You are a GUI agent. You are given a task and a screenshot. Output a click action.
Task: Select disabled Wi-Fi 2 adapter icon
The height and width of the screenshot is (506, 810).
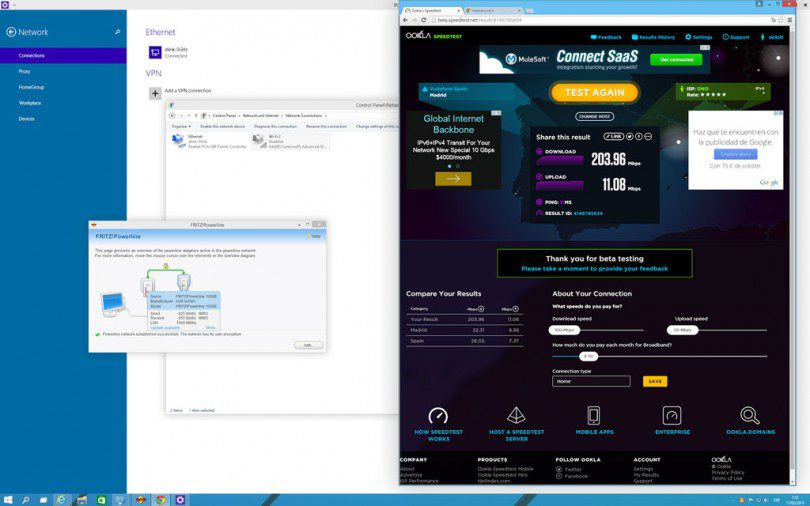pos(258,141)
